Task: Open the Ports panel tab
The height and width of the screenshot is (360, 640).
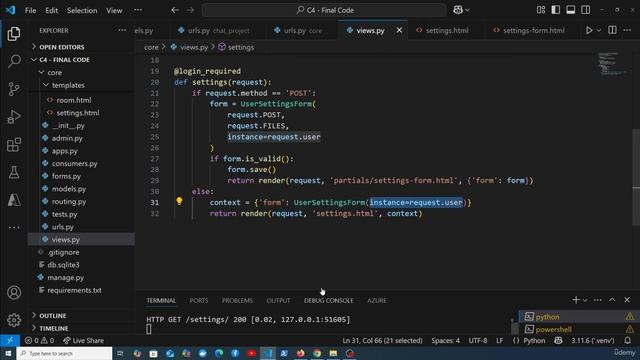Action: click(x=199, y=300)
